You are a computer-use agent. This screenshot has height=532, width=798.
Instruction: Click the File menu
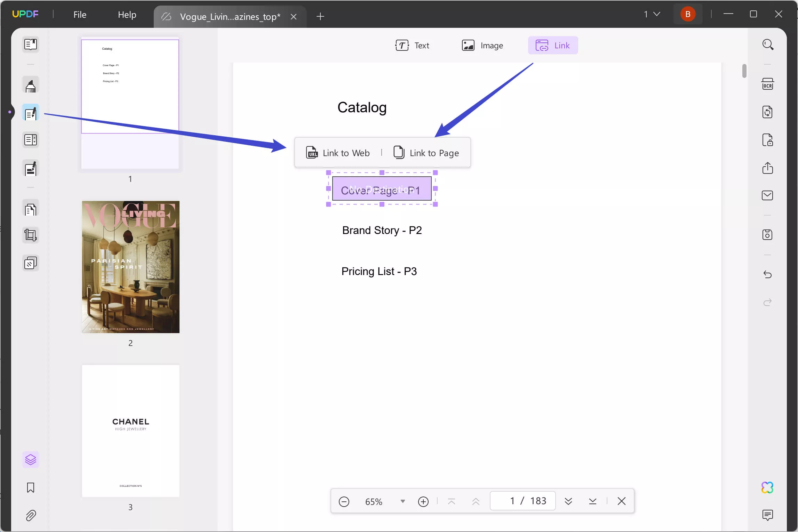(x=80, y=14)
